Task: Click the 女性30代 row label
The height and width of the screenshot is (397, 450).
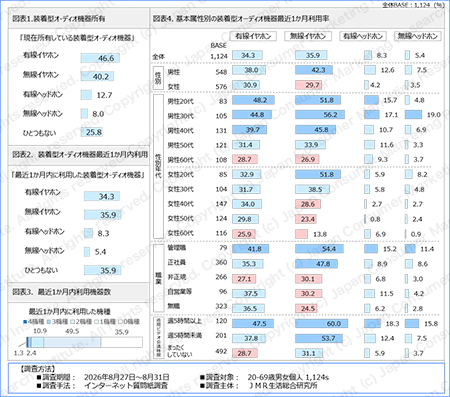Action: [180, 189]
